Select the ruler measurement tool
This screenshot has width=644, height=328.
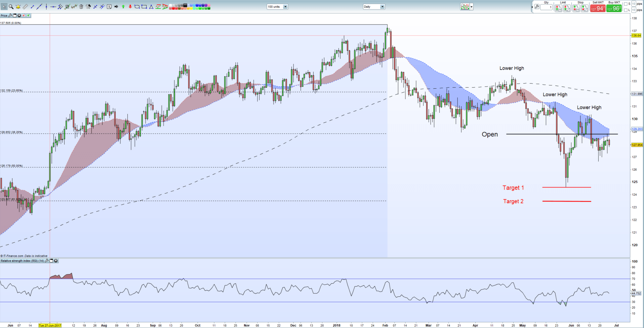click(x=25, y=7)
